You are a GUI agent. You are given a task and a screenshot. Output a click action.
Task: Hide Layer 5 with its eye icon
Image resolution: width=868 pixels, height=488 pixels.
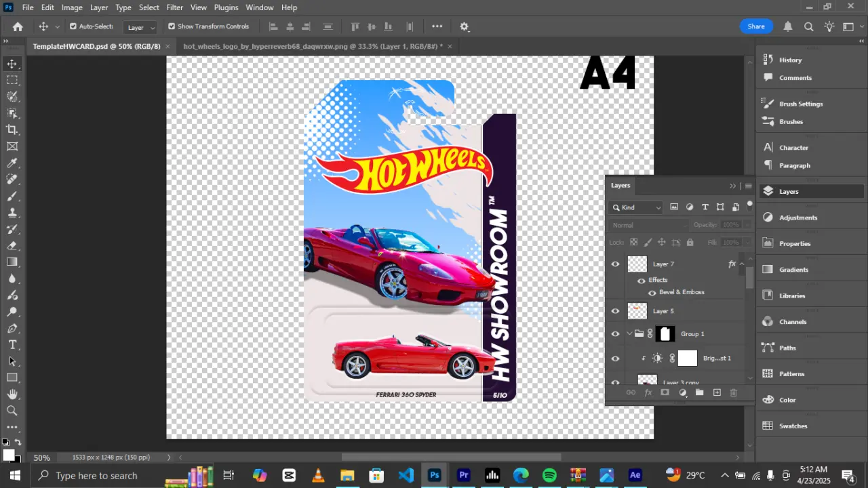[x=615, y=311]
